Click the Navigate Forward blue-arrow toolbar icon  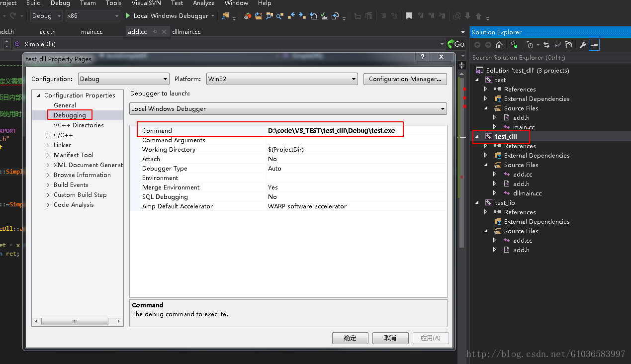(302, 16)
